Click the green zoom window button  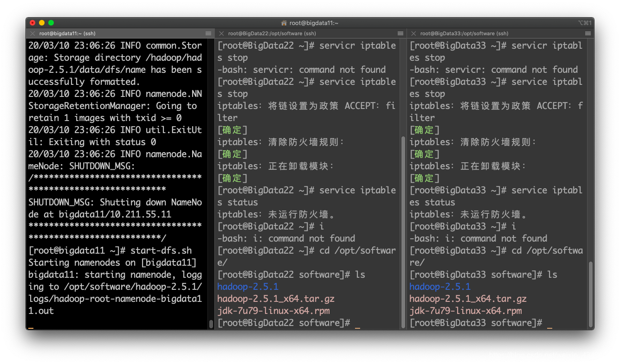click(51, 23)
